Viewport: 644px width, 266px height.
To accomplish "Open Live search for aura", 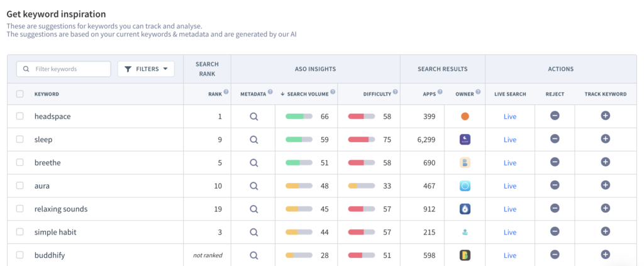I will pyautogui.click(x=509, y=186).
